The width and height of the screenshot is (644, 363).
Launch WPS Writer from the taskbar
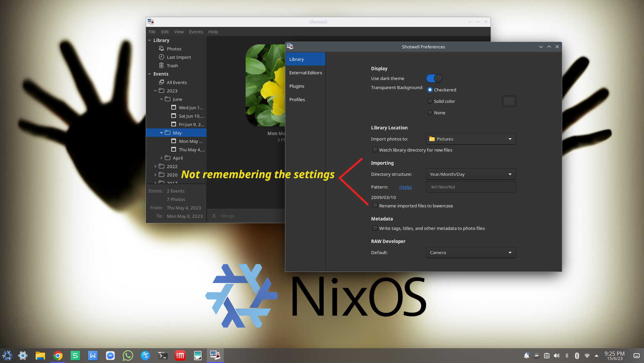tap(93, 356)
